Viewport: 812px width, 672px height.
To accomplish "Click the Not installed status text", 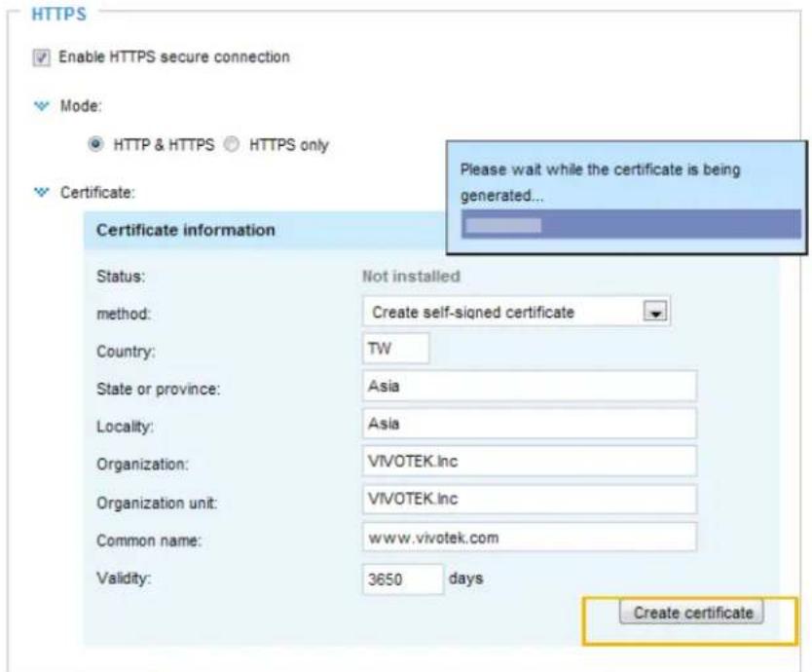I will pos(411,277).
